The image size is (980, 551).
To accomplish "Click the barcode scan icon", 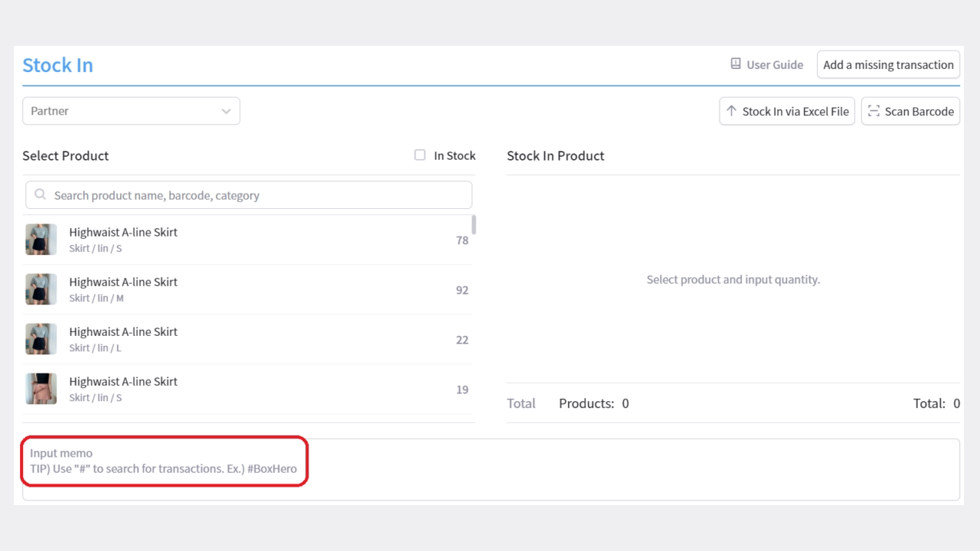I will tap(874, 111).
